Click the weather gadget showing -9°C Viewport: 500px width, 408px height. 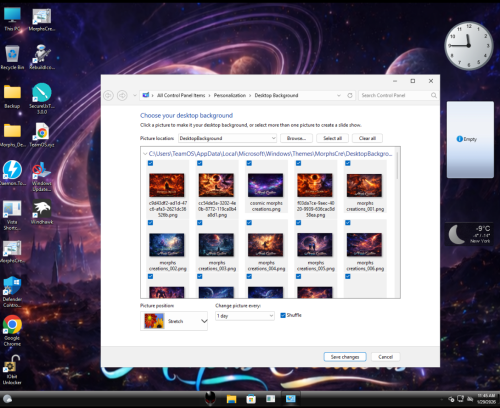pyautogui.click(x=470, y=234)
